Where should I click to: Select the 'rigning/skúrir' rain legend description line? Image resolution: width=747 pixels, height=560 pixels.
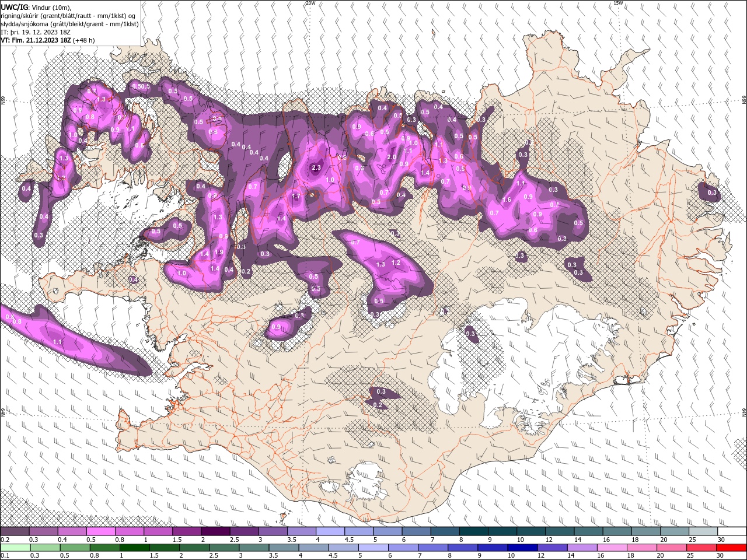pyautogui.click(x=68, y=16)
